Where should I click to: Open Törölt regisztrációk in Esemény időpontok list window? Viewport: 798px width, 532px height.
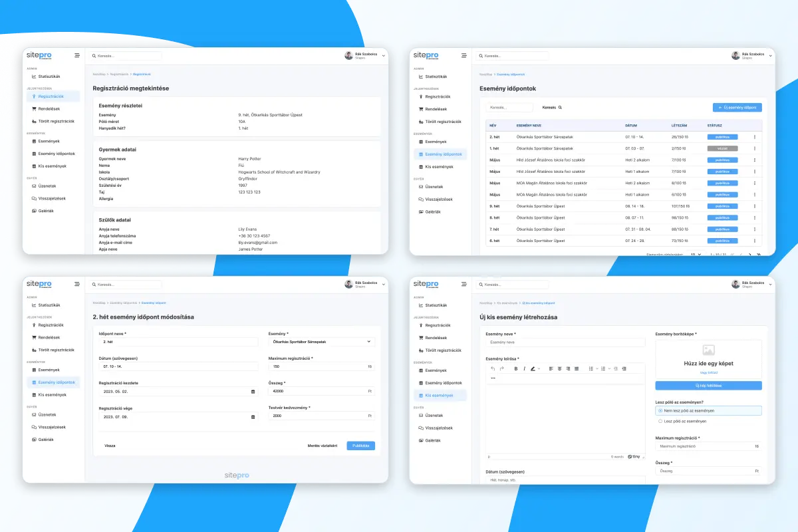coord(440,122)
